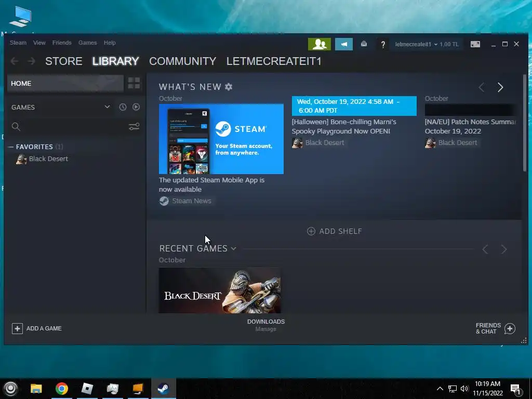Go to previous Recent Games page

486,249
